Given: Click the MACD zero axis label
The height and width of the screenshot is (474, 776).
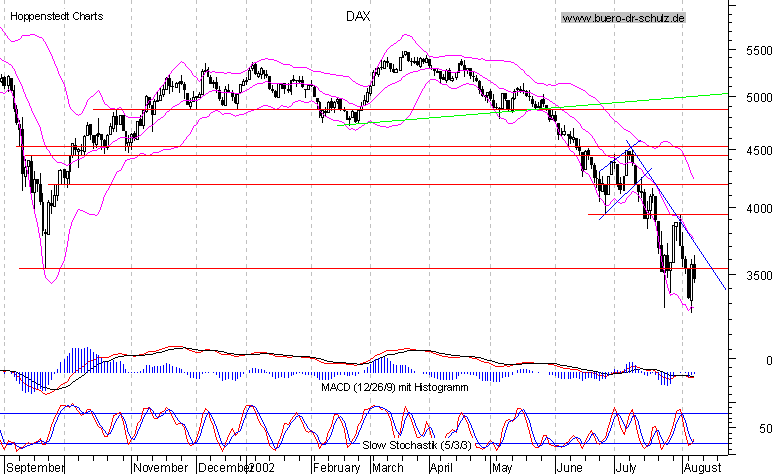Looking at the screenshot, I should pyautogui.click(x=769, y=361).
